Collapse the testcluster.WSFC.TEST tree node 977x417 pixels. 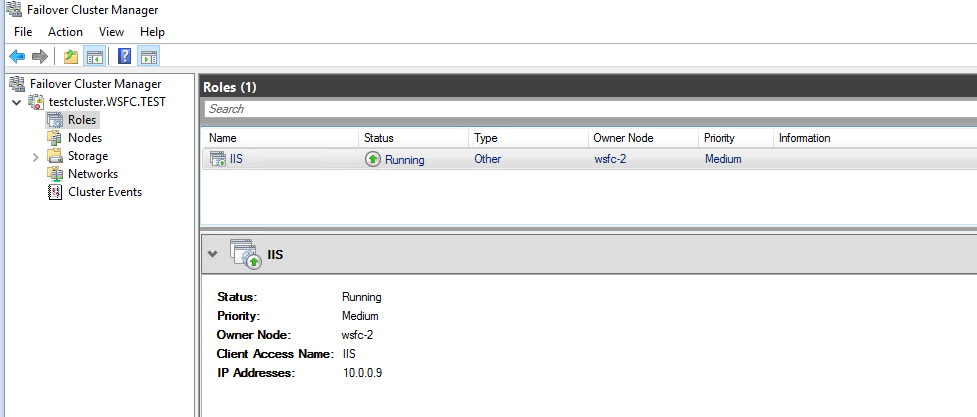point(16,102)
